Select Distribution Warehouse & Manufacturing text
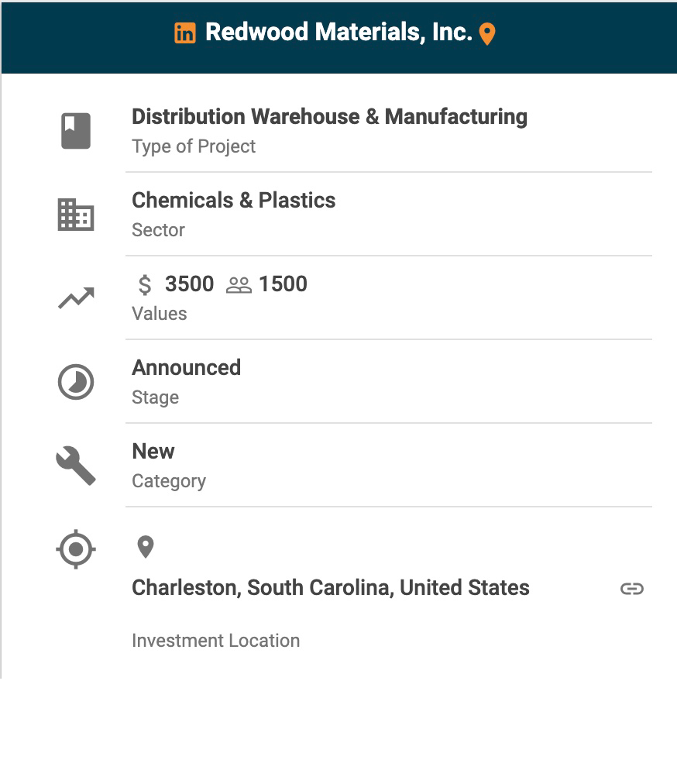This screenshot has height=784, width=677. click(x=329, y=117)
